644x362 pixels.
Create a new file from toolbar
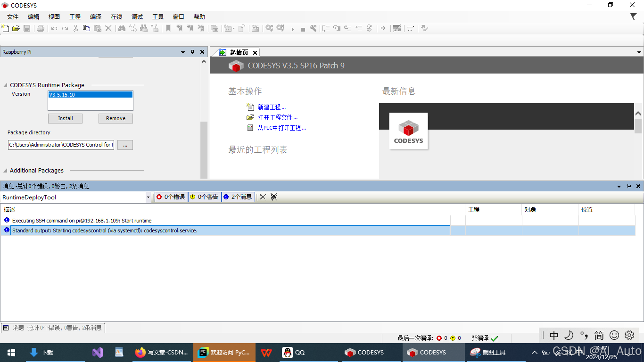coord(5,28)
